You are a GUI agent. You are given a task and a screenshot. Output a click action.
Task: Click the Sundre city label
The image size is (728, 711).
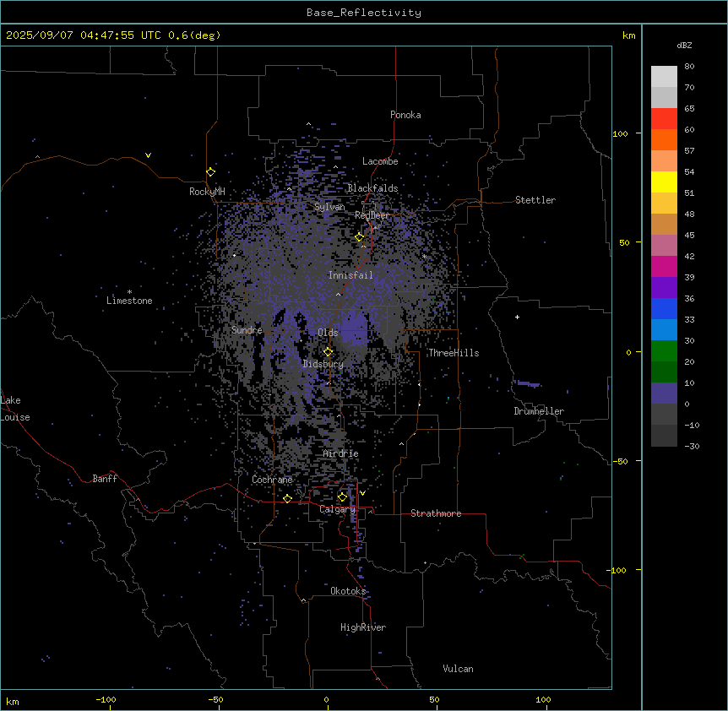247,330
